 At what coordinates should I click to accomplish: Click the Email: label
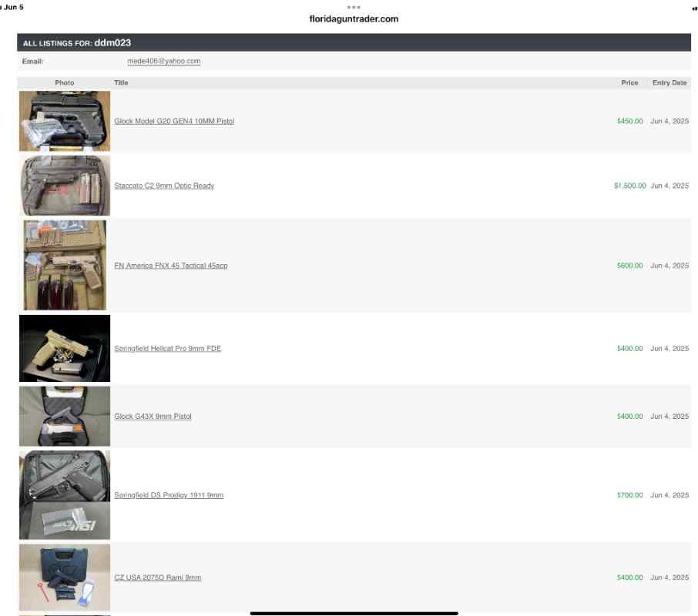(33, 62)
